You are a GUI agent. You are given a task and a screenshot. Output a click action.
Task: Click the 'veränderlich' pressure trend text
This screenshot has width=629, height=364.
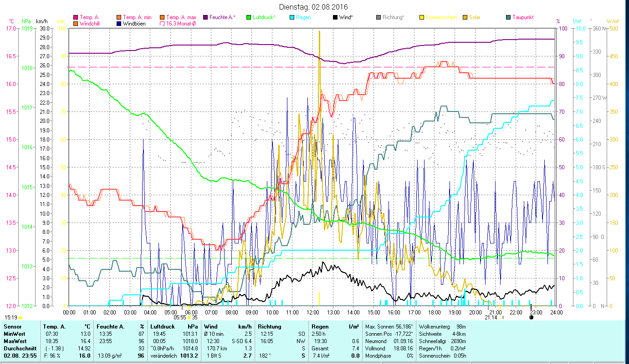(x=164, y=356)
